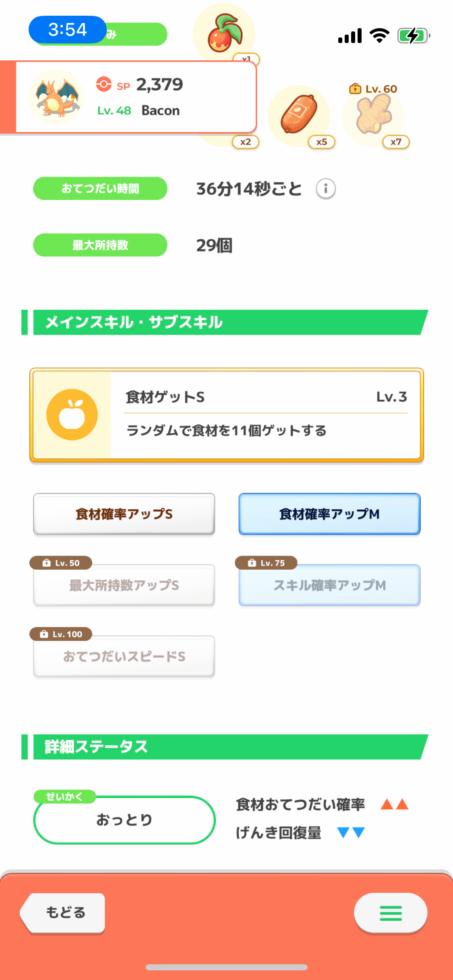Tap the info icon beside 36分14秒ごと

tap(325, 189)
